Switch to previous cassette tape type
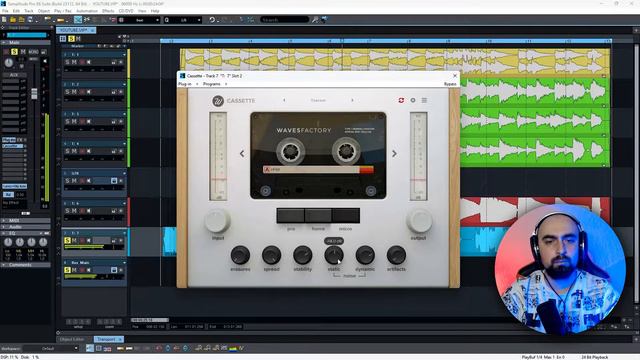The height and width of the screenshot is (360, 640). tap(242, 153)
